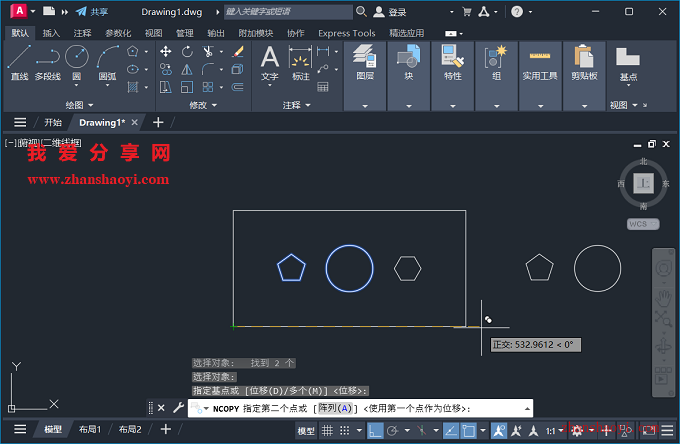The width and height of the screenshot is (680, 444).
Task: Toggle polar tracking in status bar
Action: point(392,431)
